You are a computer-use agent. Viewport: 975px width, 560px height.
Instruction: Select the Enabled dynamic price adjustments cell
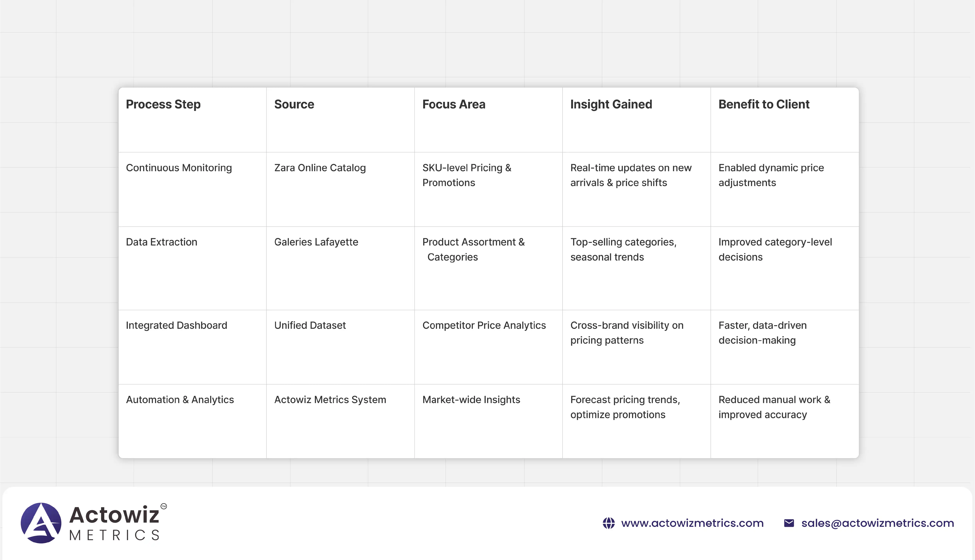click(771, 175)
